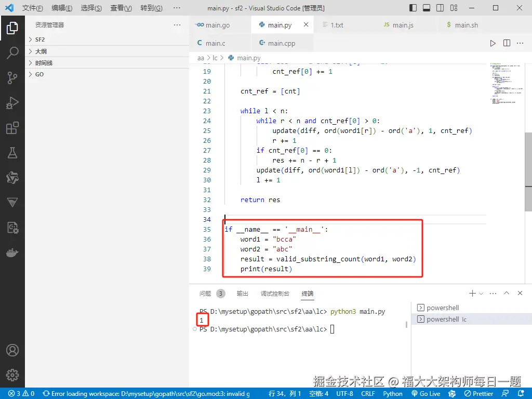
Task: Show more menu bar items ellipsis
Action: (177, 8)
